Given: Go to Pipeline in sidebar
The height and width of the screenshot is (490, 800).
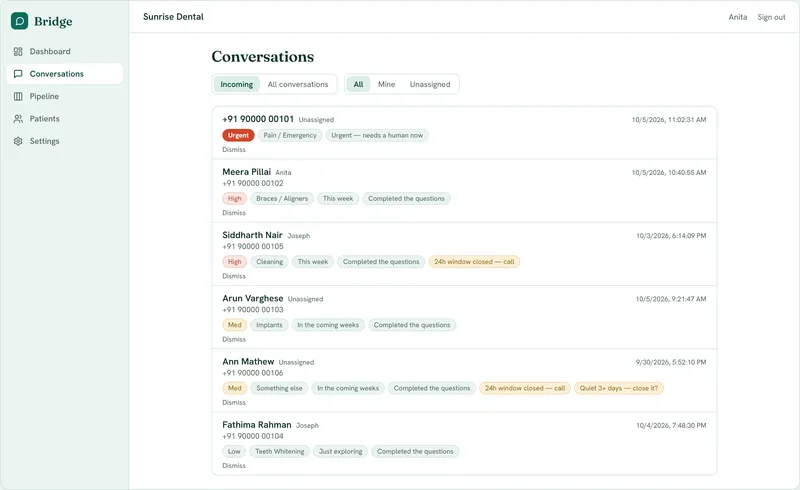Looking at the screenshot, I should [x=65, y=96].
